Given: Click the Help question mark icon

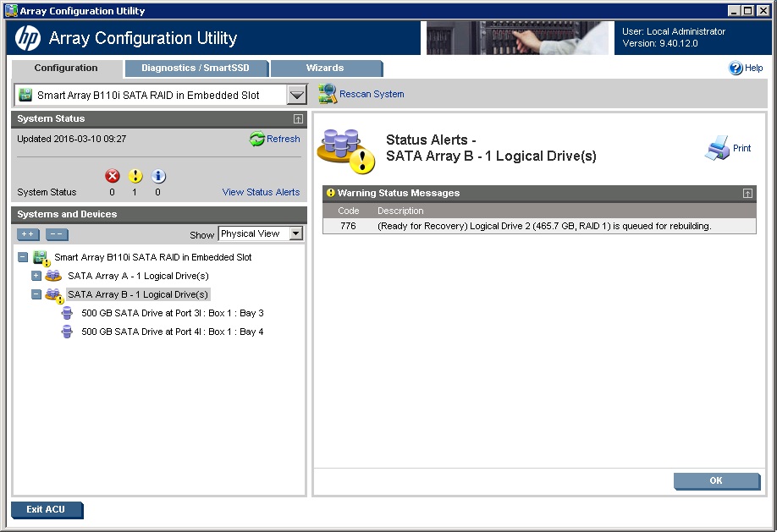Looking at the screenshot, I should click(x=736, y=68).
